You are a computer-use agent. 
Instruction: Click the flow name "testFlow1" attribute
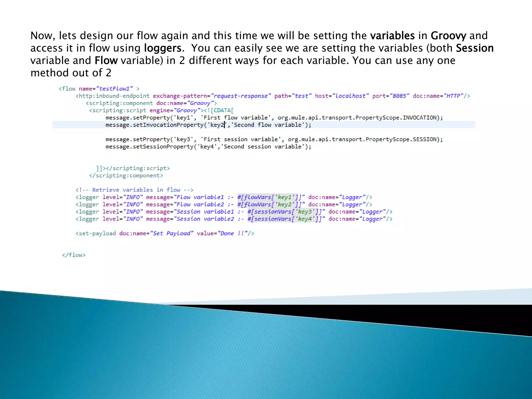(114, 89)
